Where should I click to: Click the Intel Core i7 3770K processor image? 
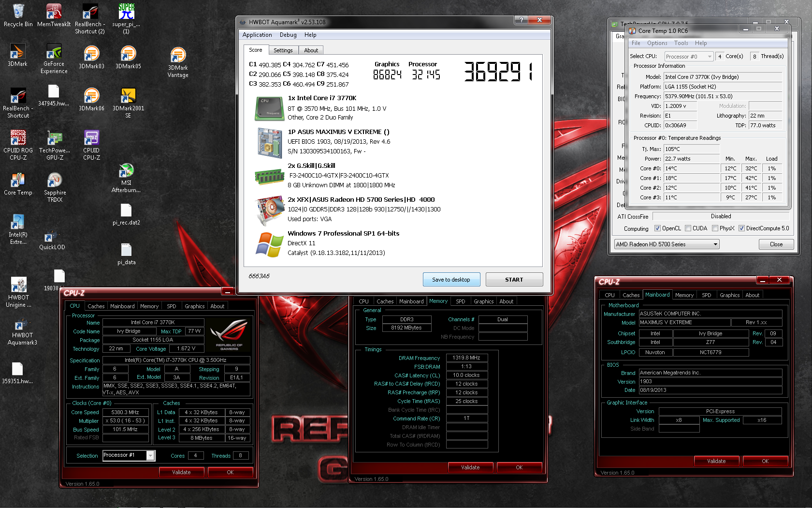coord(269,108)
